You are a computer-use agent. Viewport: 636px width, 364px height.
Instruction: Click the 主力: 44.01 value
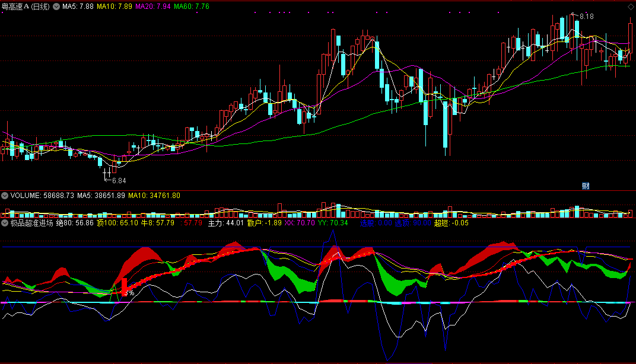click(226, 223)
